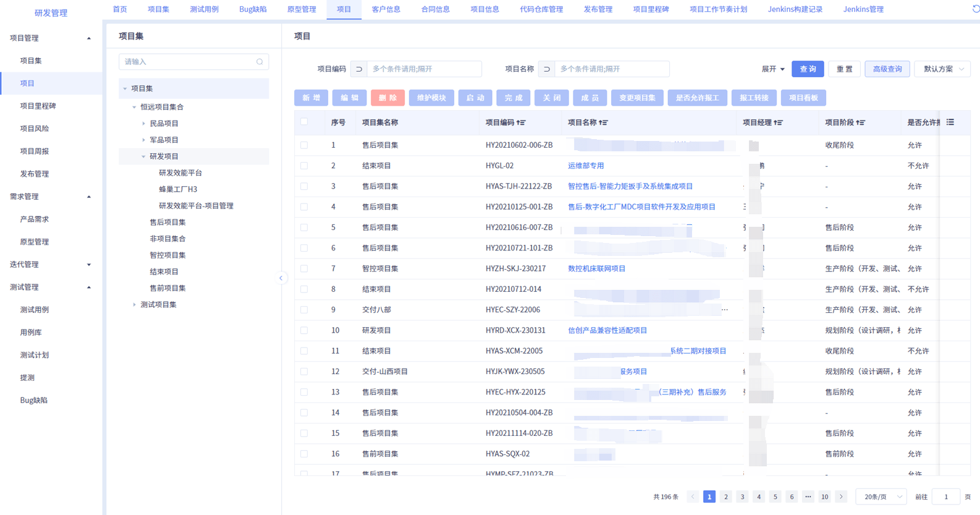Click sort icon beside 项目编码 column header
980x515 pixels.
click(x=521, y=123)
